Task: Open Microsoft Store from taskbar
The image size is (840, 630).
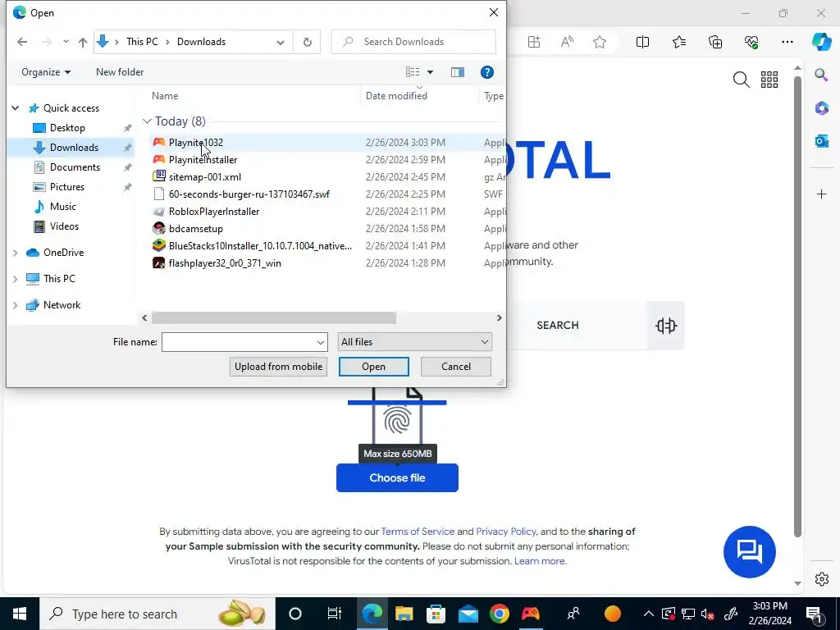Action: [x=436, y=614]
